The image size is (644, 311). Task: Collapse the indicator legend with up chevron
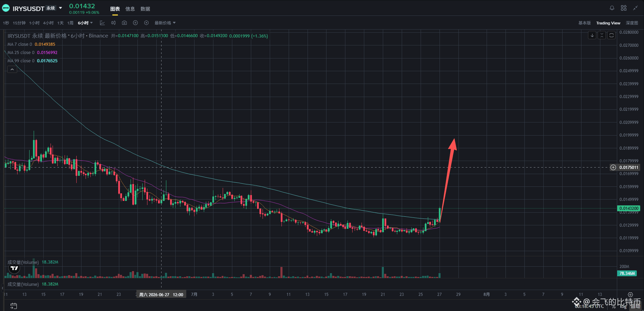[x=12, y=69]
